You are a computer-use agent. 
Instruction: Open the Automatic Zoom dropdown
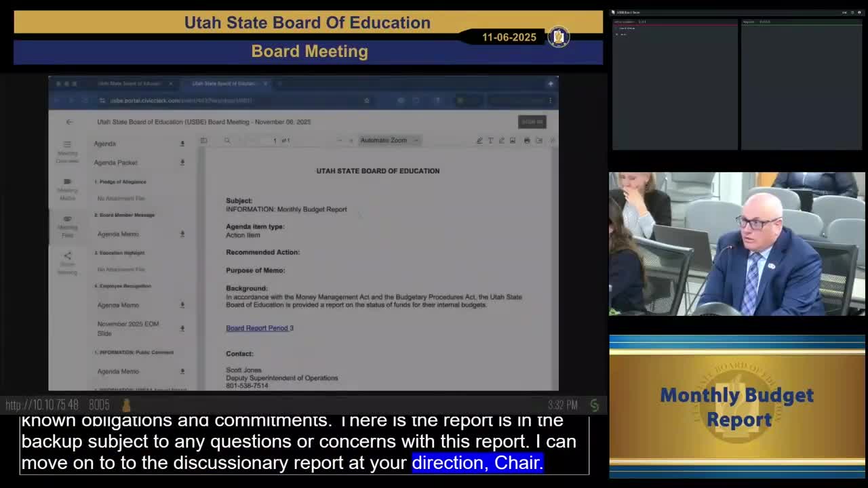(389, 140)
